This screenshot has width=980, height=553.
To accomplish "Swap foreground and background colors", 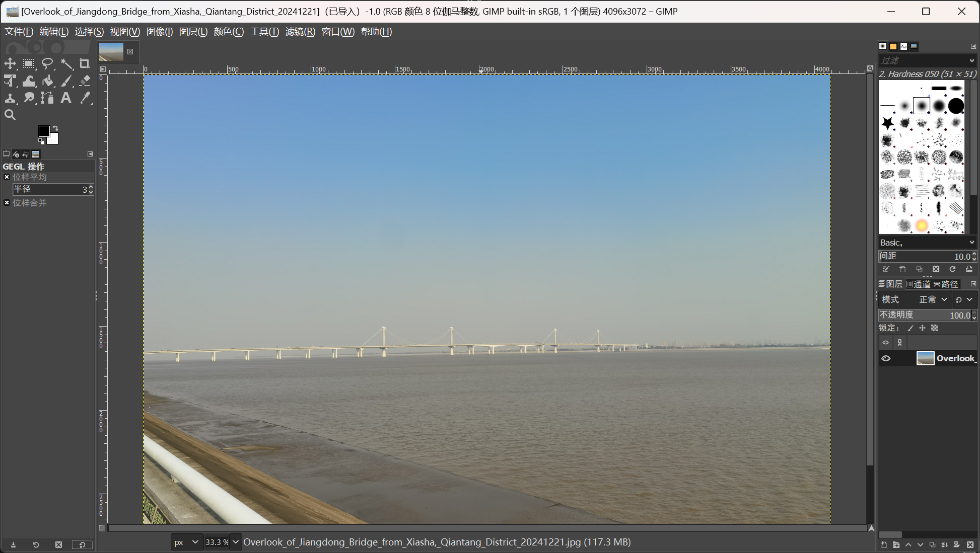I will [x=55, y=128].
